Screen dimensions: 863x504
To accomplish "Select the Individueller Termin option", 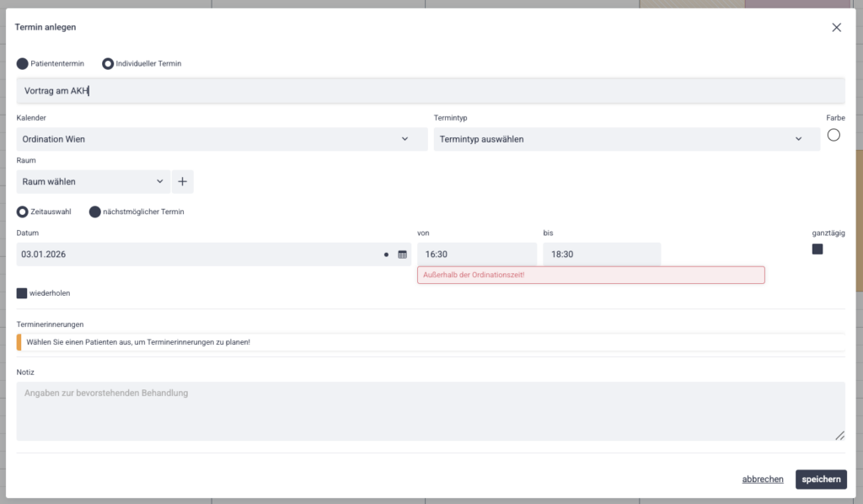I will coord(108,63).
